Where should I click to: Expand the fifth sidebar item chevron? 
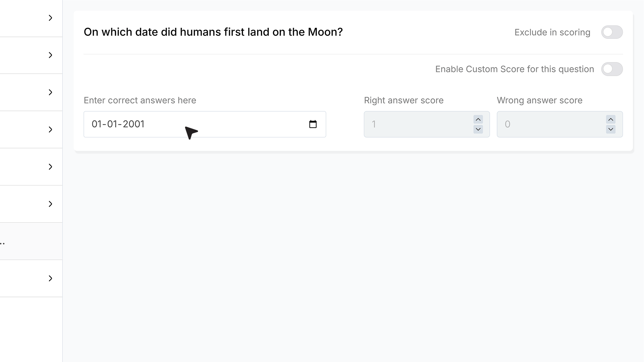(50, 167)
